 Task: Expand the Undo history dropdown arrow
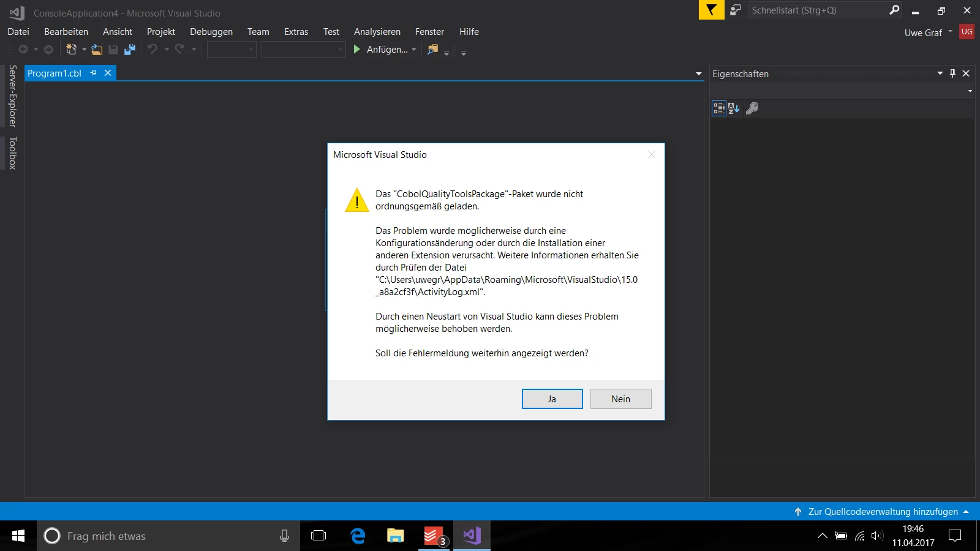167,50
